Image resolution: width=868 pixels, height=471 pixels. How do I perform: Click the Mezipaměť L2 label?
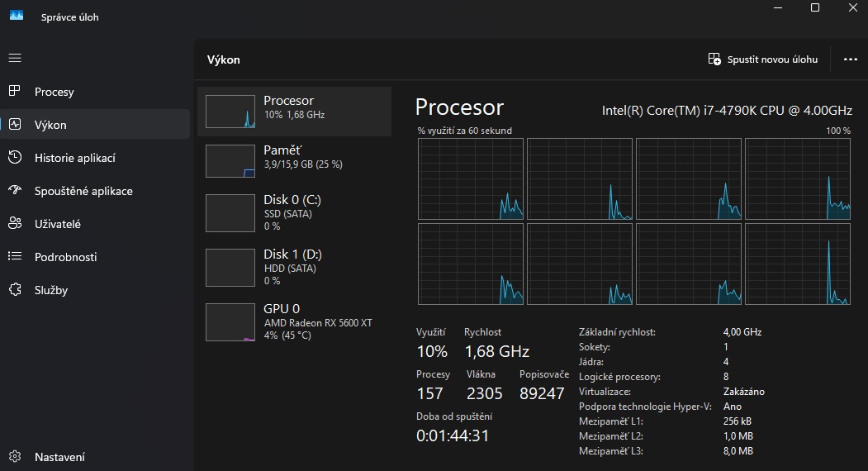coord(611,436)
